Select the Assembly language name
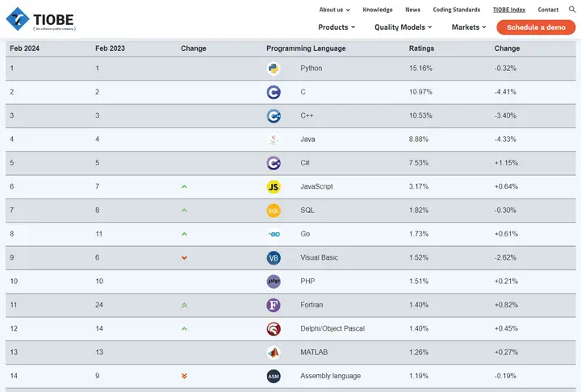The height and width of the screenshot is (392, 581). 331,376
